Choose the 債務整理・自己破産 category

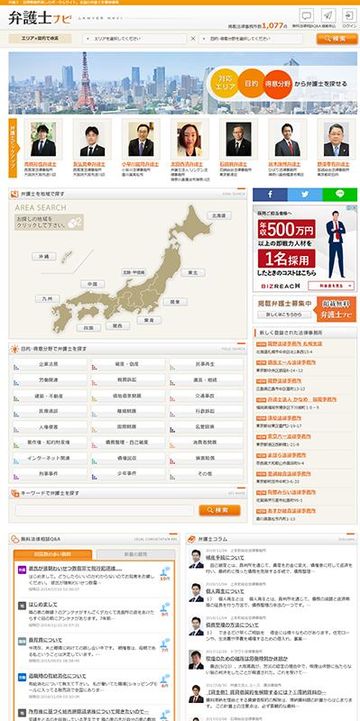[x=127, y=442]
